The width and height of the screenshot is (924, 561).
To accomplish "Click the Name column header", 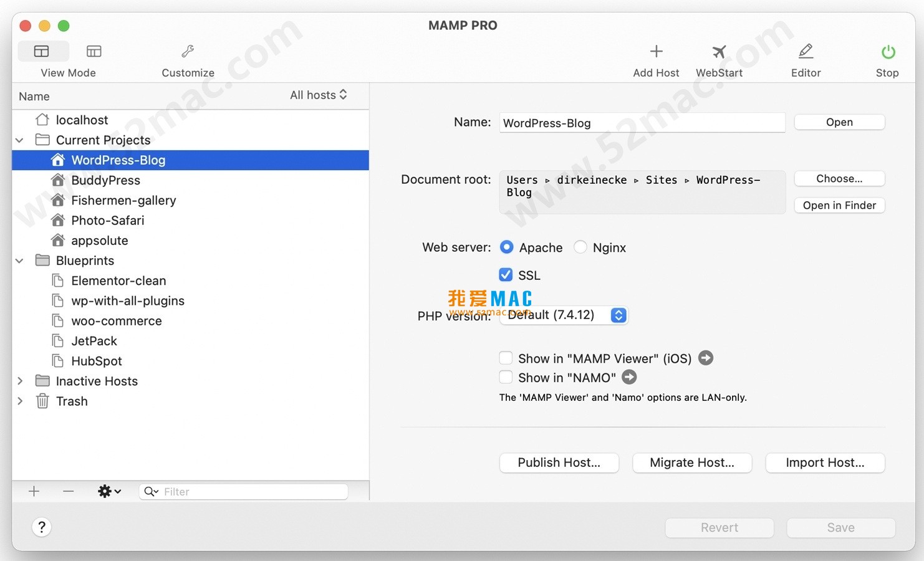I will [x=34, y=96].
